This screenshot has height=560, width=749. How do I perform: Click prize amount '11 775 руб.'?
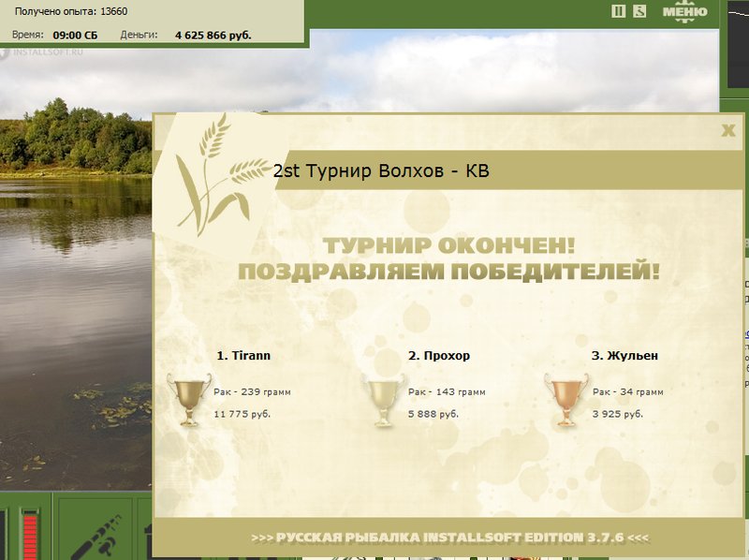(242, 414)
